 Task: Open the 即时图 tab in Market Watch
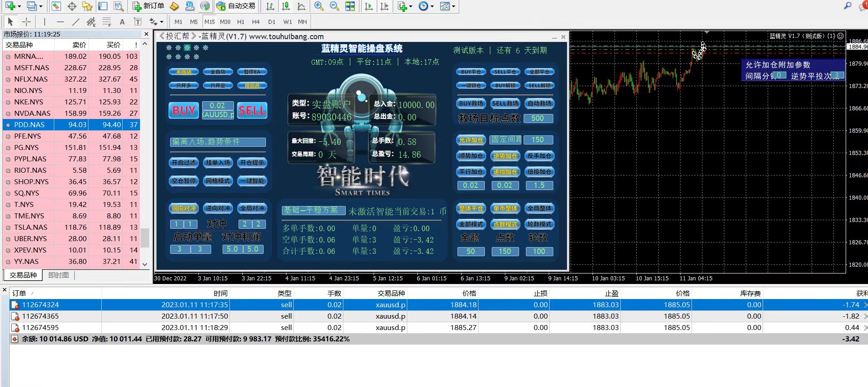pyautogui.click(x=58, y=275)
